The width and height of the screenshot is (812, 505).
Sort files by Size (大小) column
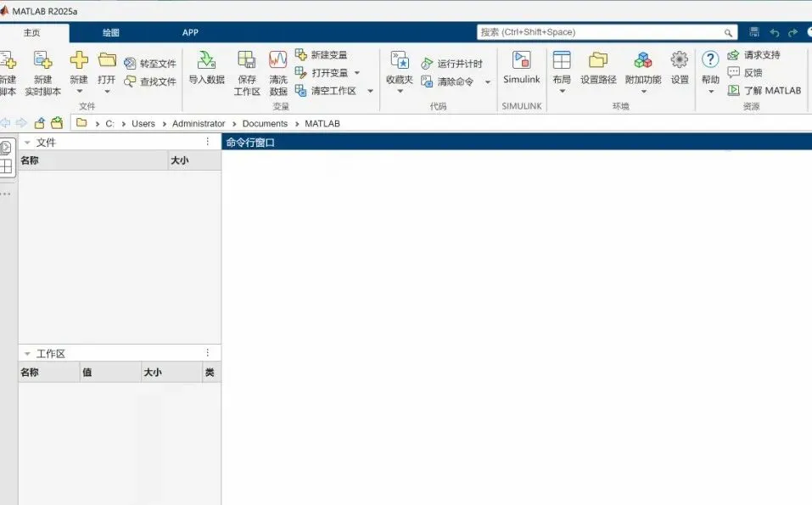[x=194, y=160]
